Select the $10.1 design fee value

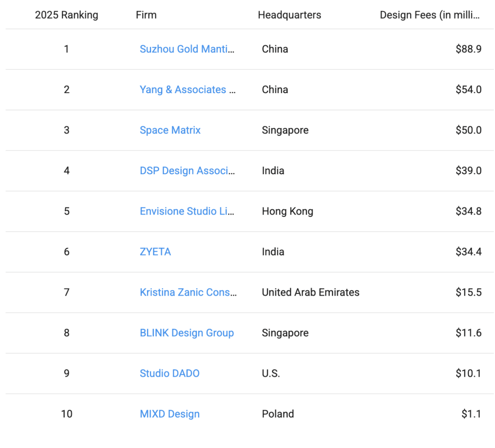point(469,374)
